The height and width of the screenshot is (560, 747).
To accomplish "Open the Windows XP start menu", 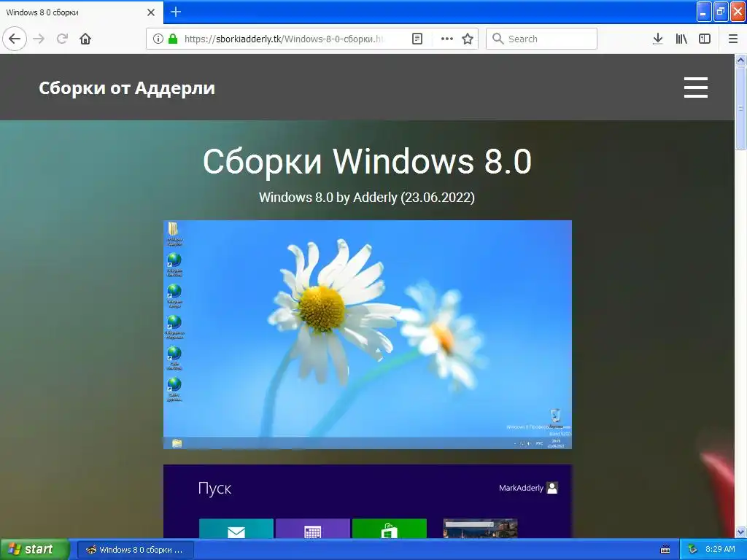I will (x=35, y=549).
